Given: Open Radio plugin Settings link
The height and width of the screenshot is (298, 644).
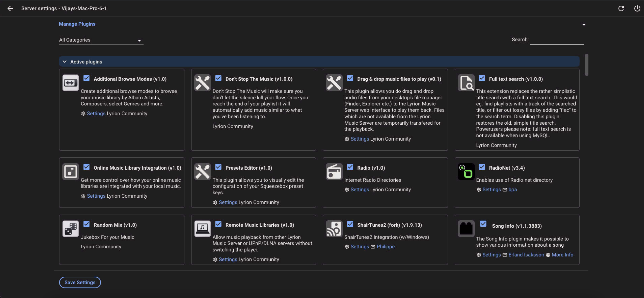Looking at the screenshot, I should 360,190.
